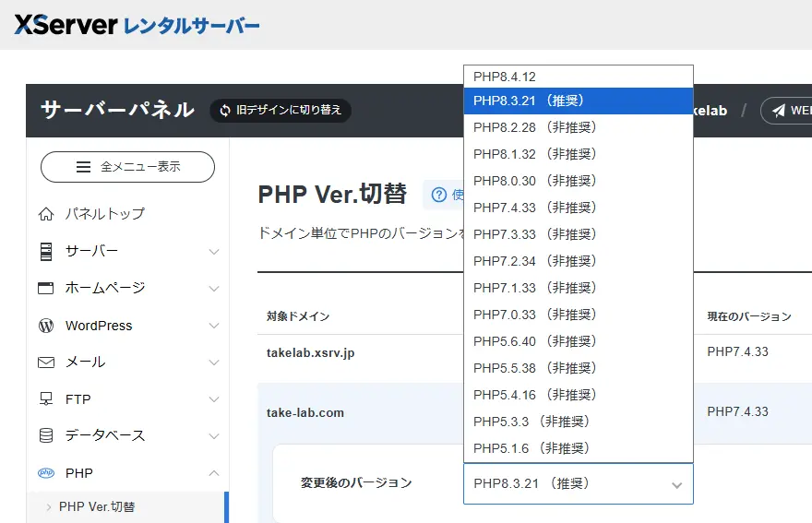This screenshot has height=523, width=812.
Task: Click the server rack icon beside サーバー
Action: tap(46, 251)
